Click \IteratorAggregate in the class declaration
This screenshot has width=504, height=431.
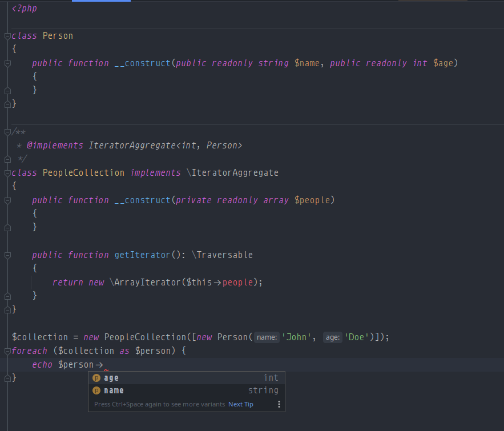tap(233, 172)
